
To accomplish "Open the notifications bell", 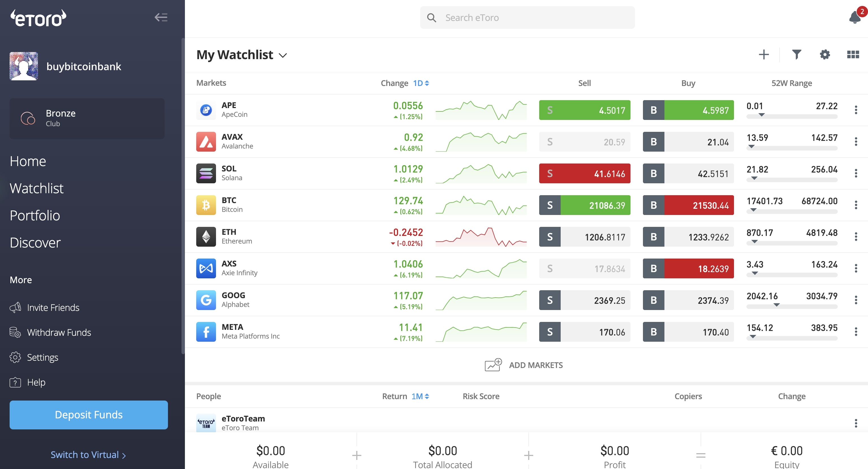I will (x=855, y=17).
